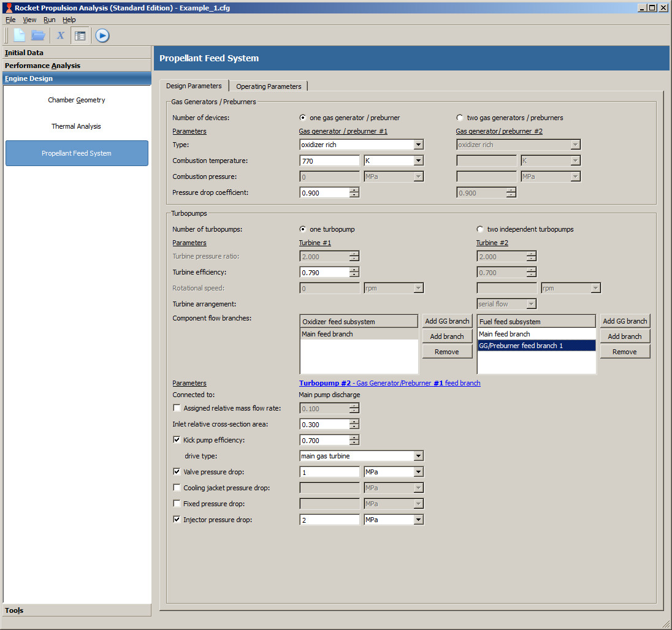Click the New file toolbar icon
Screen dimensions: 672x630
19,36
